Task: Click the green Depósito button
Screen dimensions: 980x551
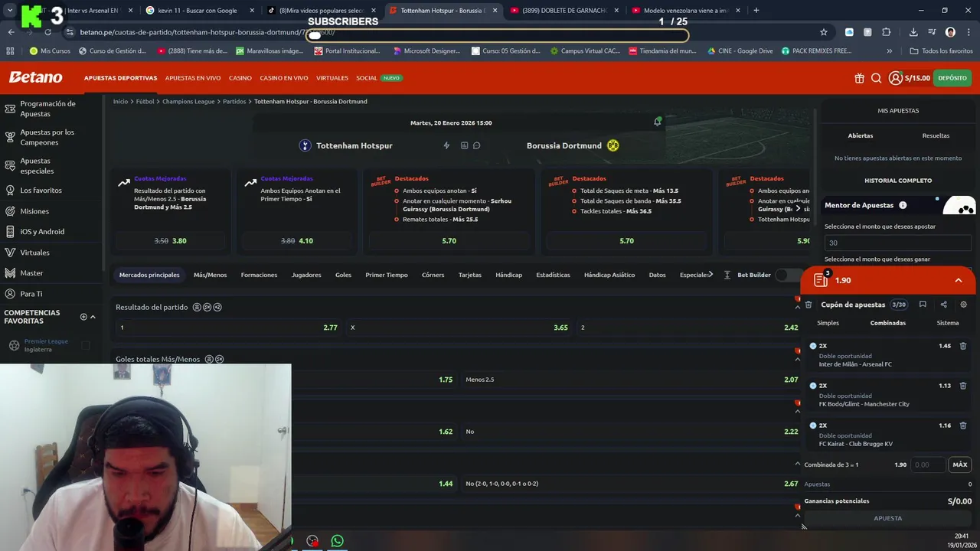Action: tap(952, 78)
